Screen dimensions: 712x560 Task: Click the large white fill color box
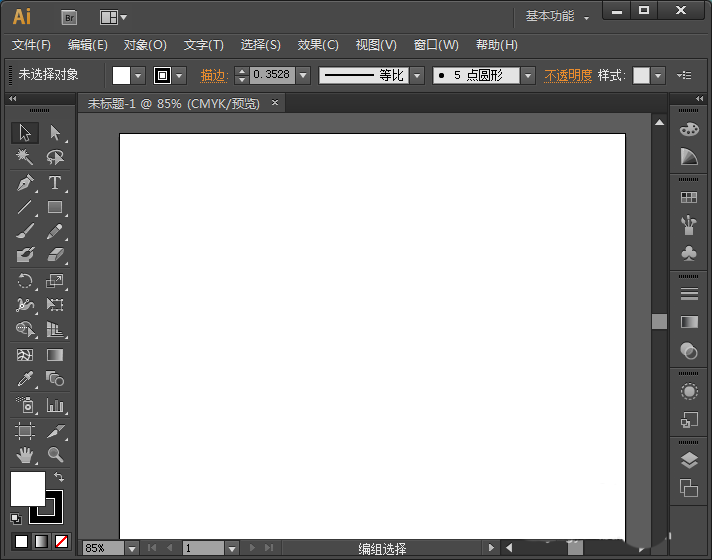(x=27, y=489)
